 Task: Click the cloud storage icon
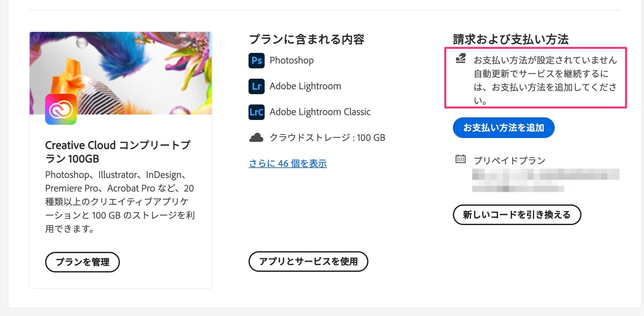coord(256,138)
